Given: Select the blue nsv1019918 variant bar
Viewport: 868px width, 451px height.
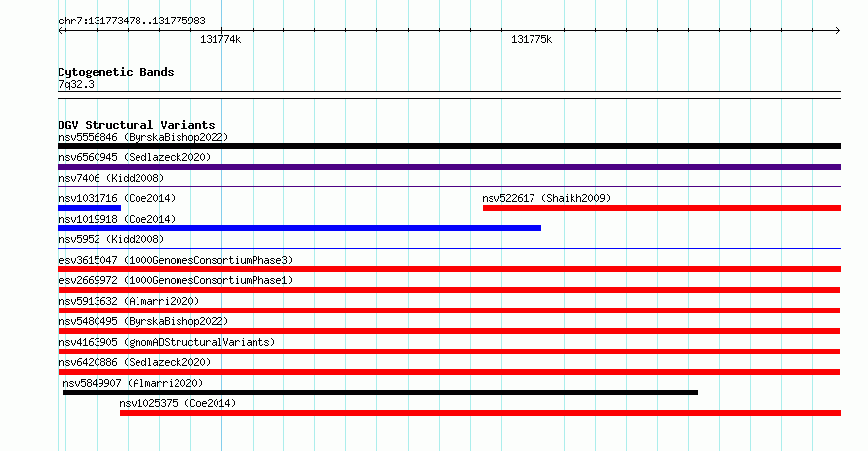Looking at the screenshot, I should (299, 228).
